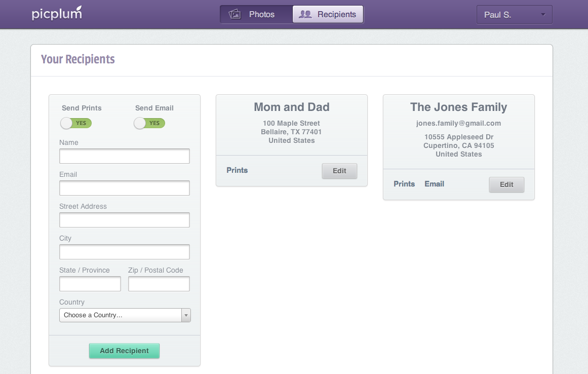Toggle the Send Prints switch
The image size is (588, 374).
pos(76,123)
